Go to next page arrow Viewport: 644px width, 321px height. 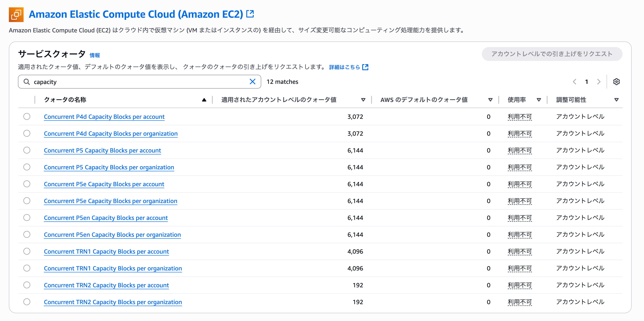point(599,82)
